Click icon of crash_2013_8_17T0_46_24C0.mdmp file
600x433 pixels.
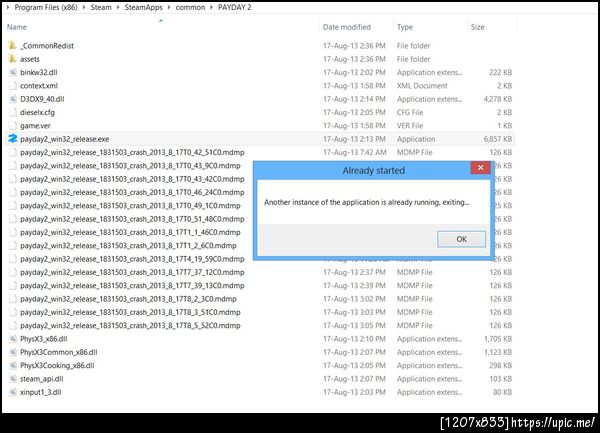click(13, 192)
